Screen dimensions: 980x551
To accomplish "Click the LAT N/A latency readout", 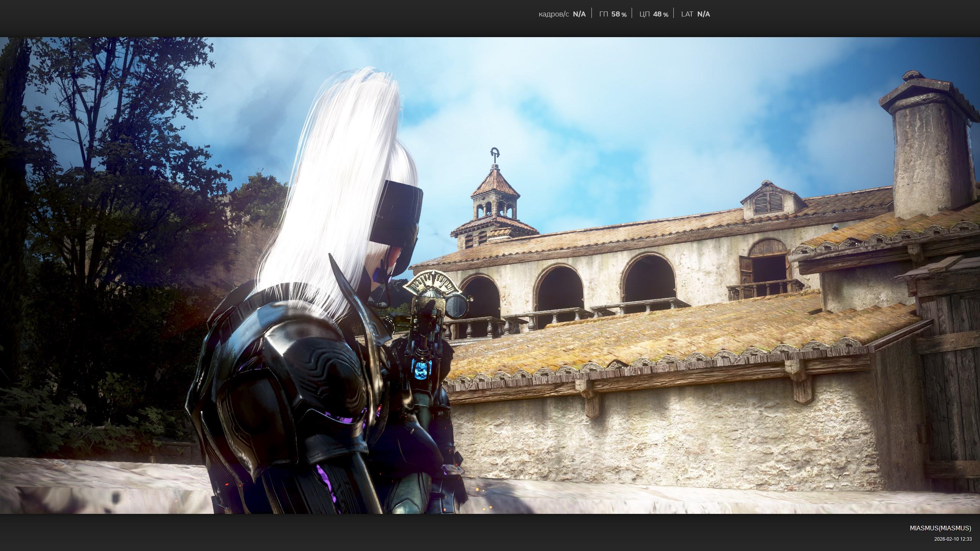I will [x=695, y=14].
